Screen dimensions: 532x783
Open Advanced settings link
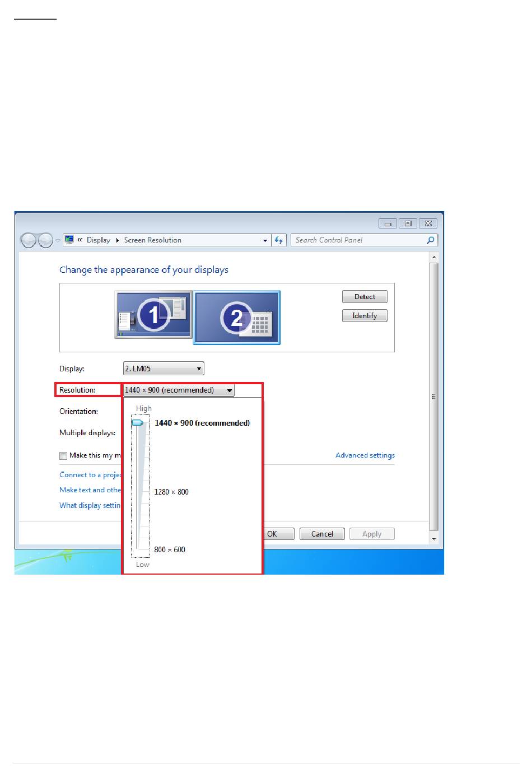coord(365,455)
